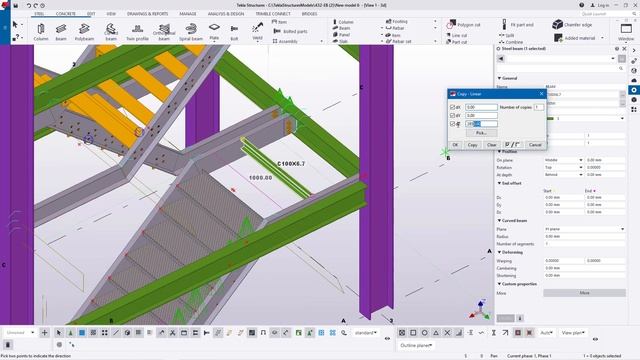Click the Radius value field
640x360 pixels.
[584, 236]
